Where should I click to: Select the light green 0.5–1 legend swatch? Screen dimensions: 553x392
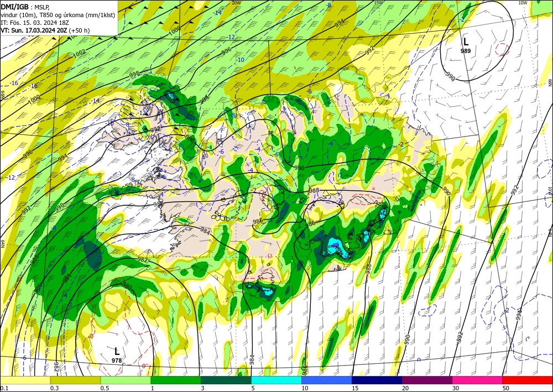click(x=126, y=380)
